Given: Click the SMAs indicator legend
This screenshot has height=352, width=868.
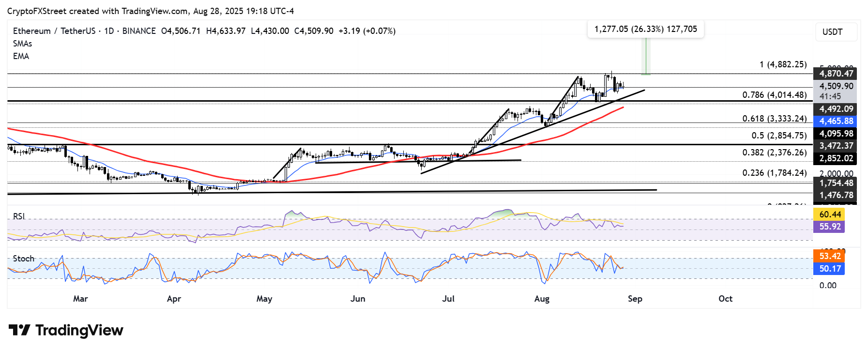Looking at the screenshot, I should [x=23, y=44].
